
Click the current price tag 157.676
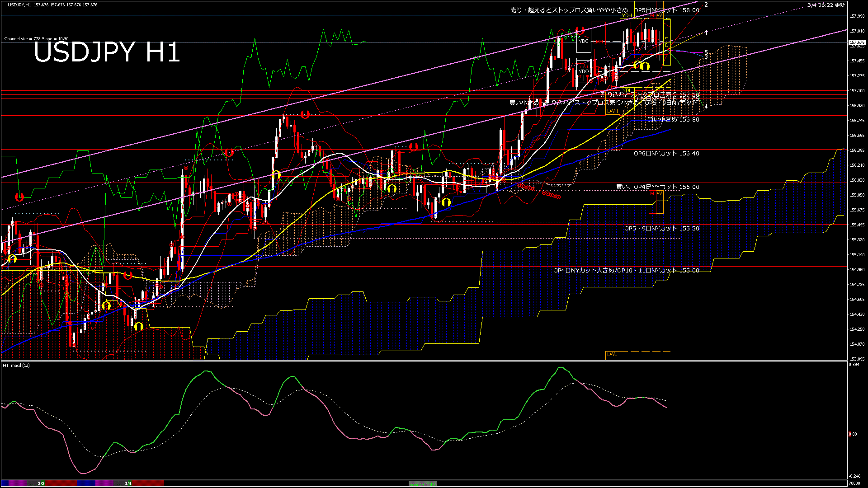tap(857, 42)
